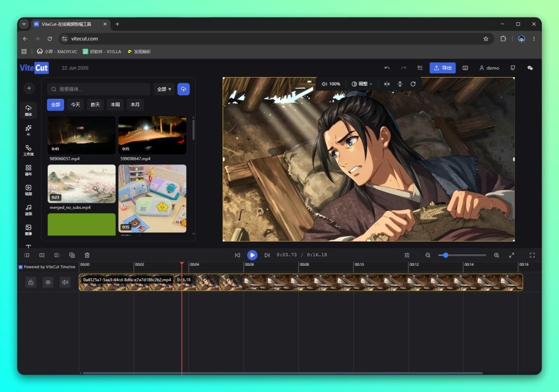The image size is (559, 392).
Task: Fit timeline to view with arrows icon
Action: tap(511, 255)
